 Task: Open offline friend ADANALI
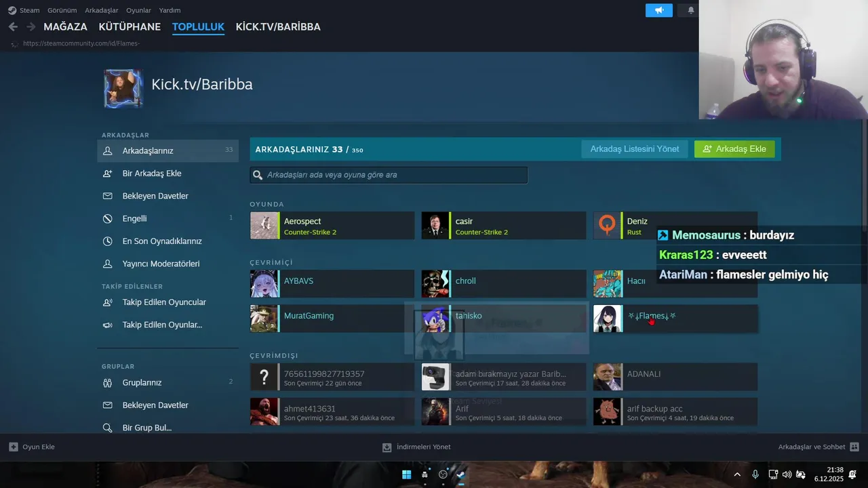(x=675, y=377)
